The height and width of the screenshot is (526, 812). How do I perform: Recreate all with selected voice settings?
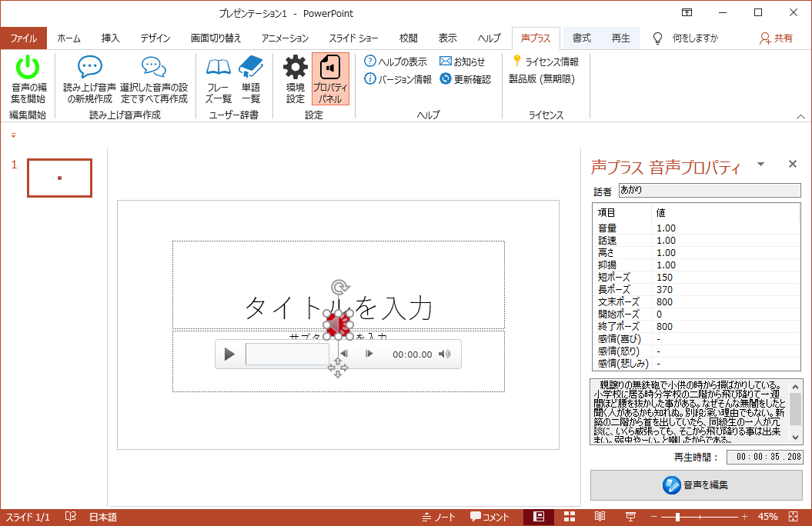click(154, 80)
